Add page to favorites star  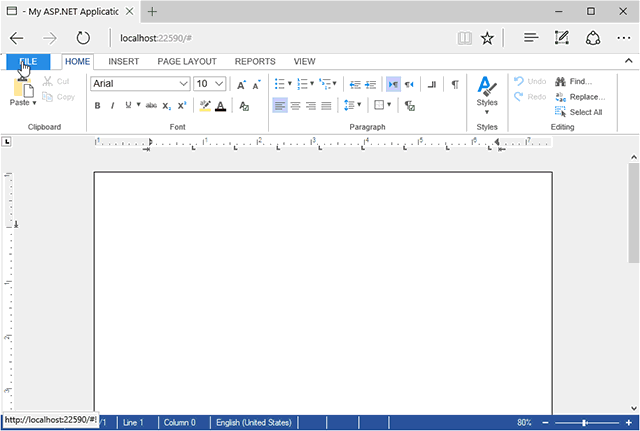coord(487,38)
